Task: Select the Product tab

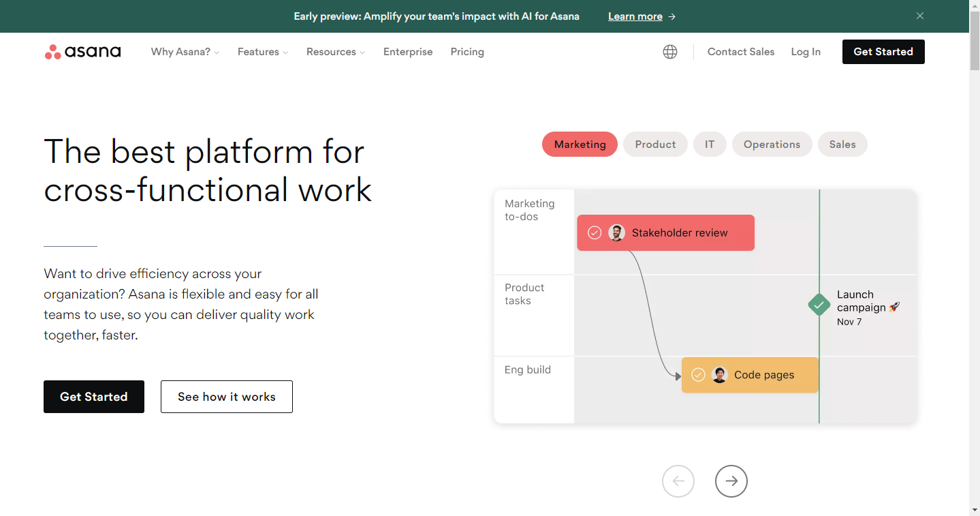Action: click(x=655, y=145)
